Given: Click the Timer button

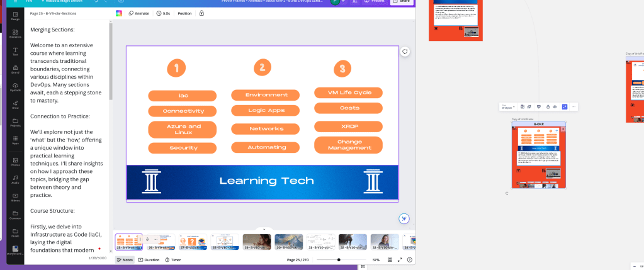Looking at the screenshot, I should (x=173, y=260).
